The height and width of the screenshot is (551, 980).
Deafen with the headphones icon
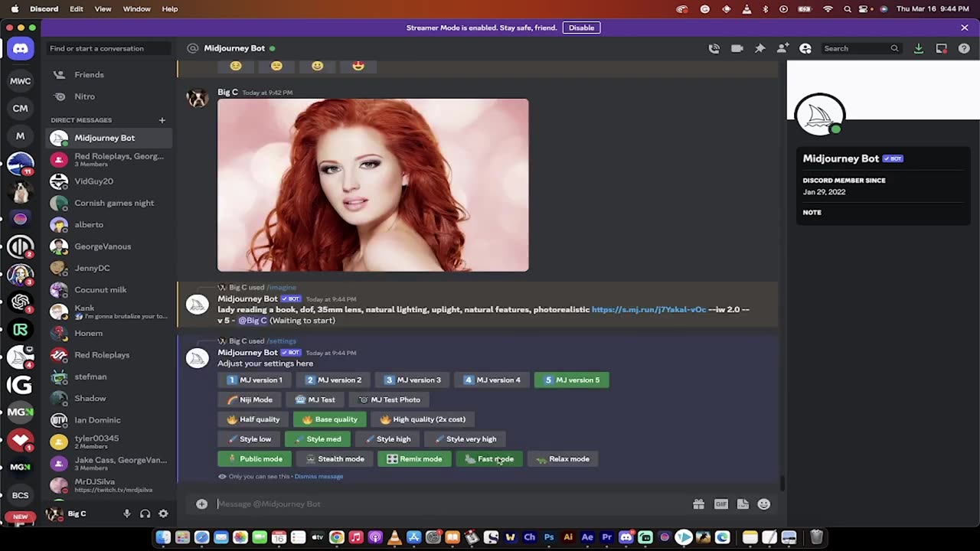pos(145,514)
